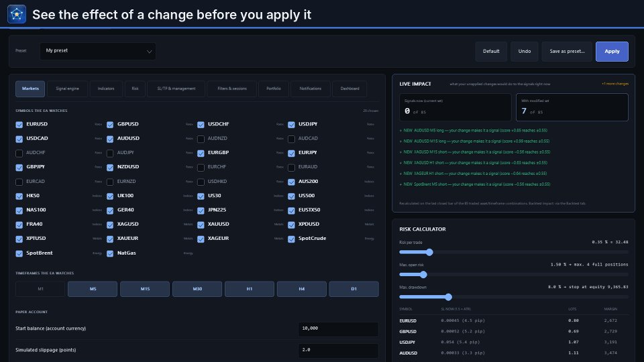The height and width of the screenshot is (362, 644).
Task: Click the USDJPY row in risk table
Action: click(x=513, y=342)
